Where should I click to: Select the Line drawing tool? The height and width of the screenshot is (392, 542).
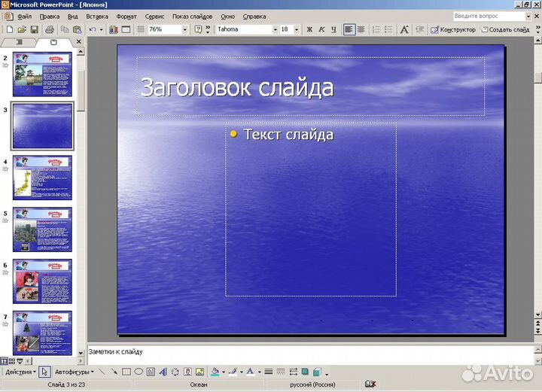point(102,372)
